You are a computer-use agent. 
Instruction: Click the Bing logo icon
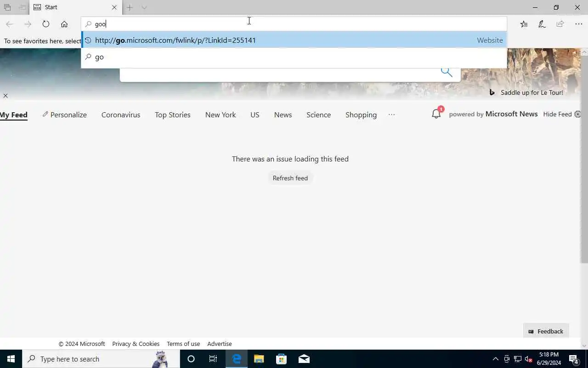492,92
